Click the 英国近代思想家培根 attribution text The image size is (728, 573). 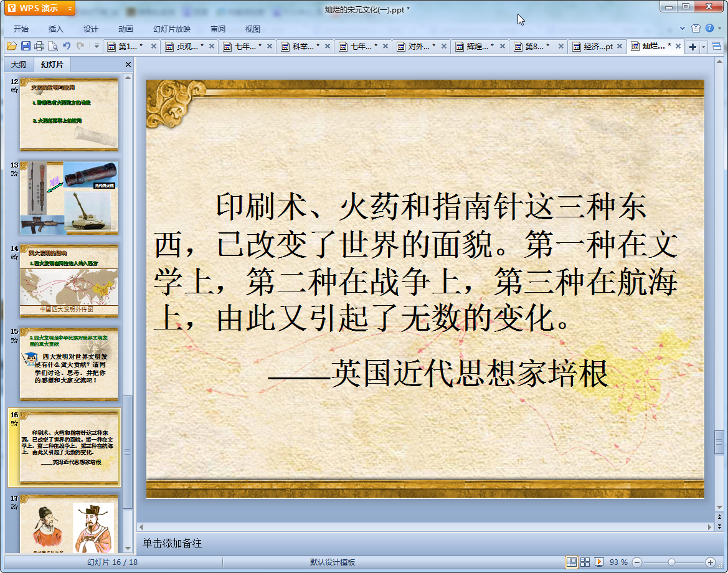470,373
